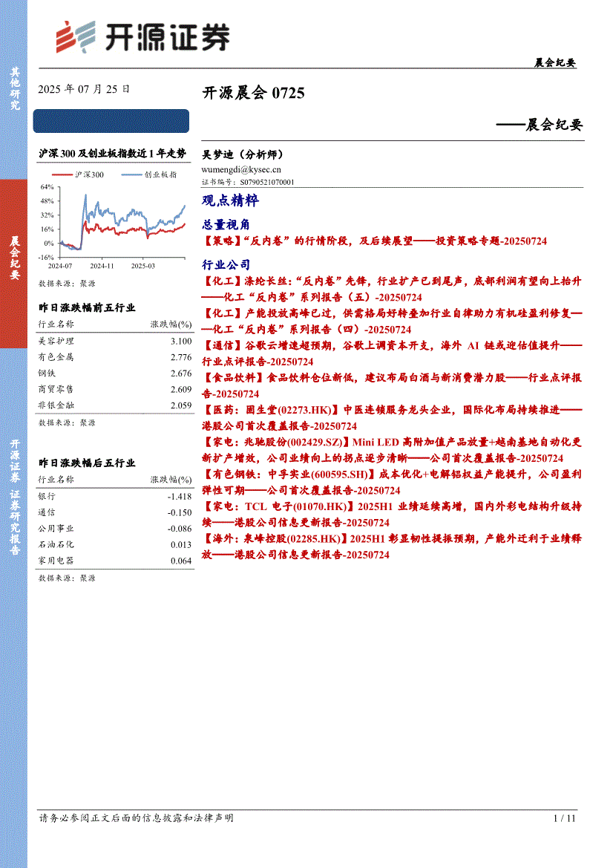The height and width of the screenshot is (868, 613).
Task: Click the value 0.064
Action: click(x=182, y=561)
